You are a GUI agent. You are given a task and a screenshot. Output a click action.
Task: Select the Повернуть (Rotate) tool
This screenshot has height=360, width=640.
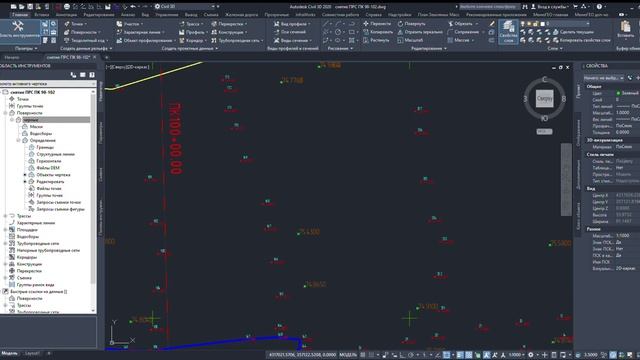pyautogui.click(x=411, y=24)
